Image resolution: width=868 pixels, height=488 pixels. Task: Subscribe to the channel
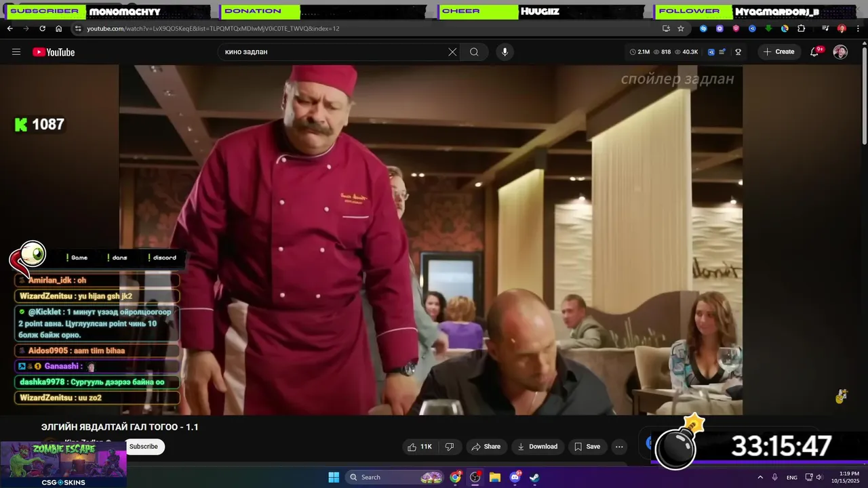(x=144, y=447)
